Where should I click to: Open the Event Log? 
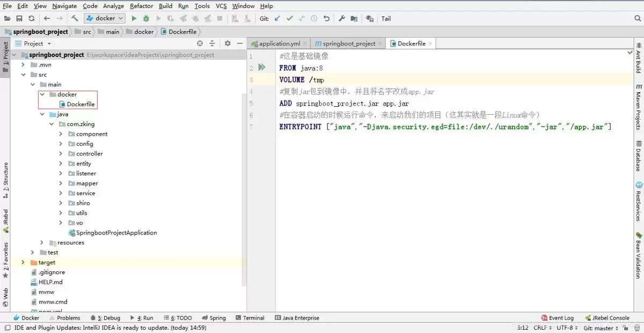(x=558, y=317)
